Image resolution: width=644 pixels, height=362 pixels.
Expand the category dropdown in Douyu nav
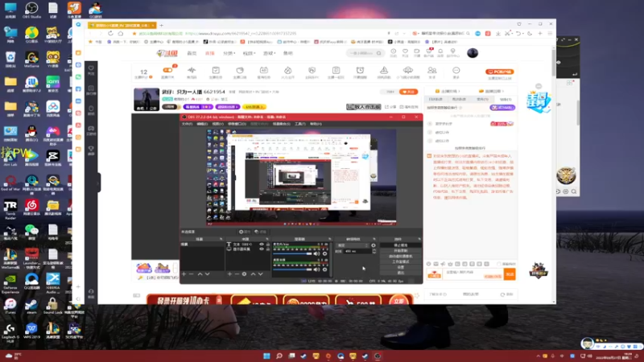point(229,53)
